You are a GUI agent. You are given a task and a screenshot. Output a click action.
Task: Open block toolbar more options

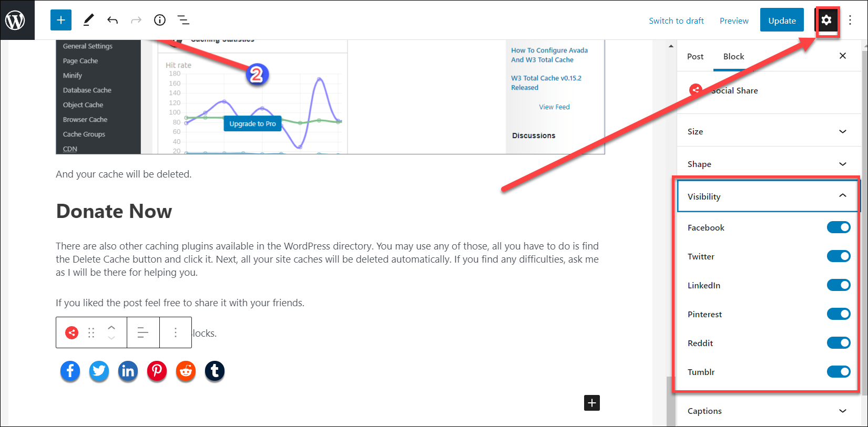pos(176,332)
